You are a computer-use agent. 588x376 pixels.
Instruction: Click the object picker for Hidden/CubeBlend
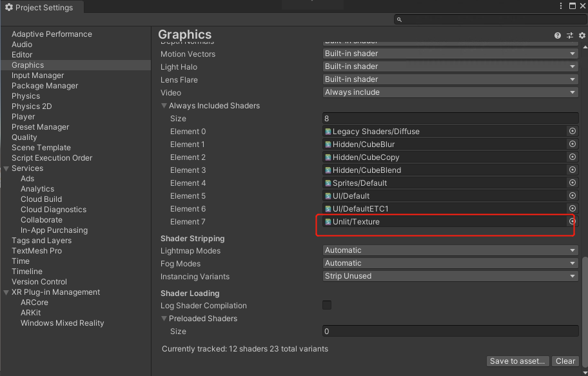pyautogui.click(x=573, y=170)
